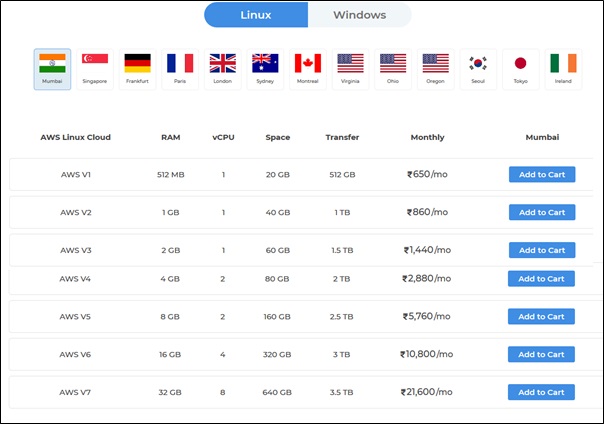Switch to the Linux tab
Image resolution: width=604 pixels, height=424 pixels.
(x=256, y=15)
